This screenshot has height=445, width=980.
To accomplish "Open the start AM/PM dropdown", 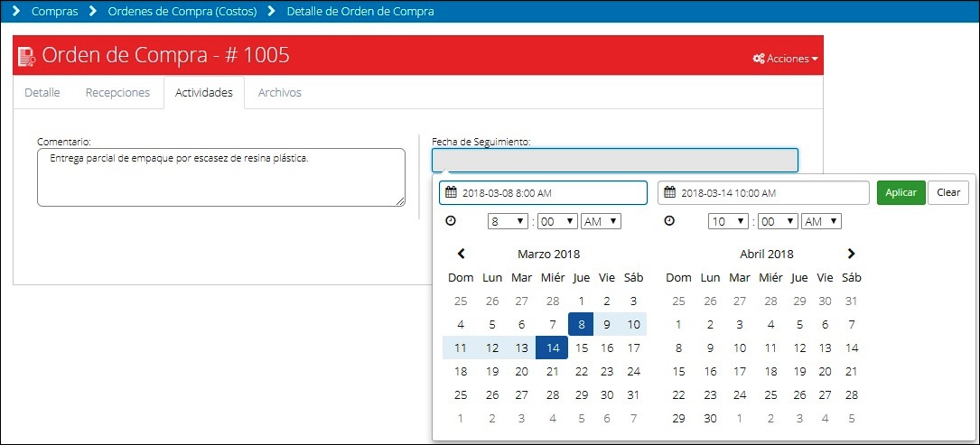I will click(x=601, y=221).
